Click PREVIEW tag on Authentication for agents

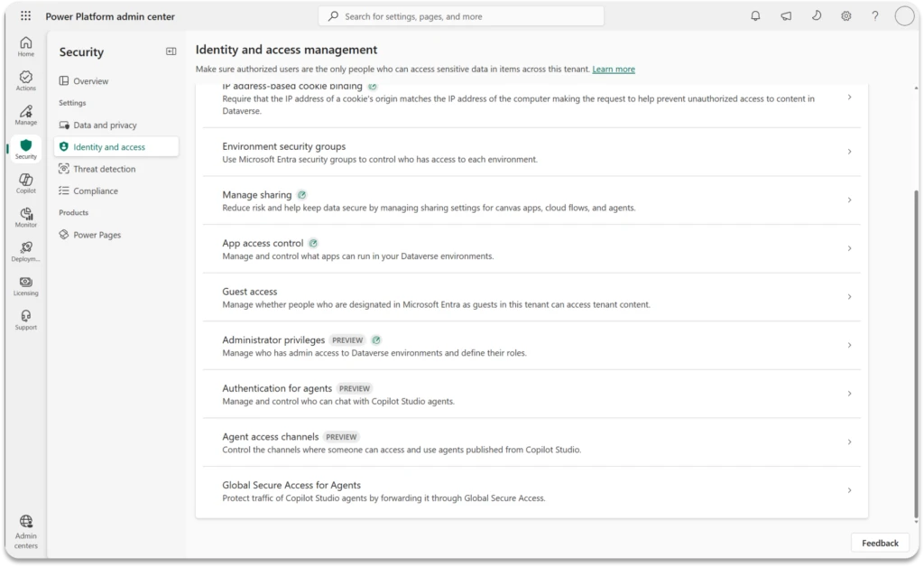354,389
